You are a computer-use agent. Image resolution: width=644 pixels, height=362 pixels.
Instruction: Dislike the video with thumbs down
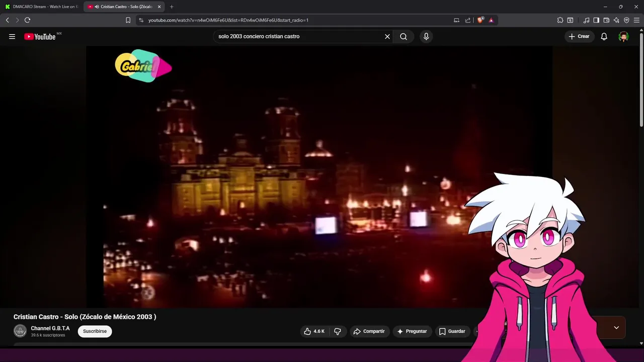[x=338, y=331]
